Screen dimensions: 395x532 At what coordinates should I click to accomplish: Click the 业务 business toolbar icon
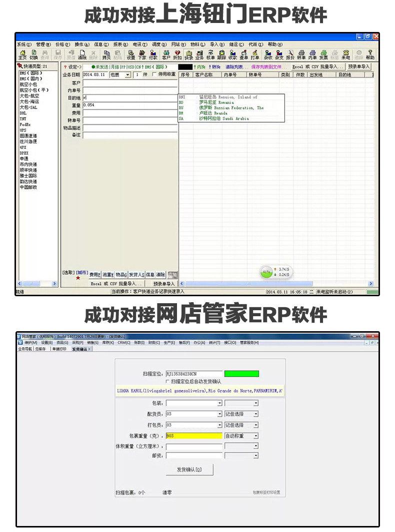pyautogui.click(x=199, y=54)
